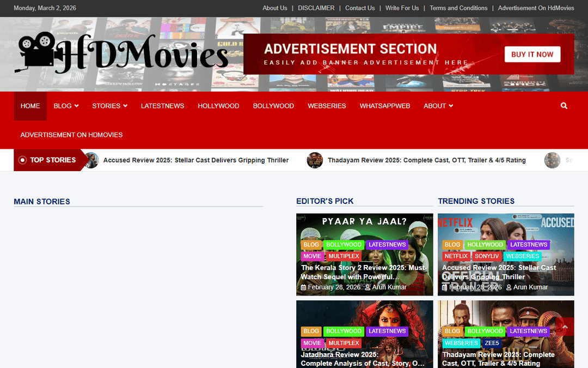Open Accused Review round thumbnail in ticker
588x368 pixels.
[x=91, y=160]
